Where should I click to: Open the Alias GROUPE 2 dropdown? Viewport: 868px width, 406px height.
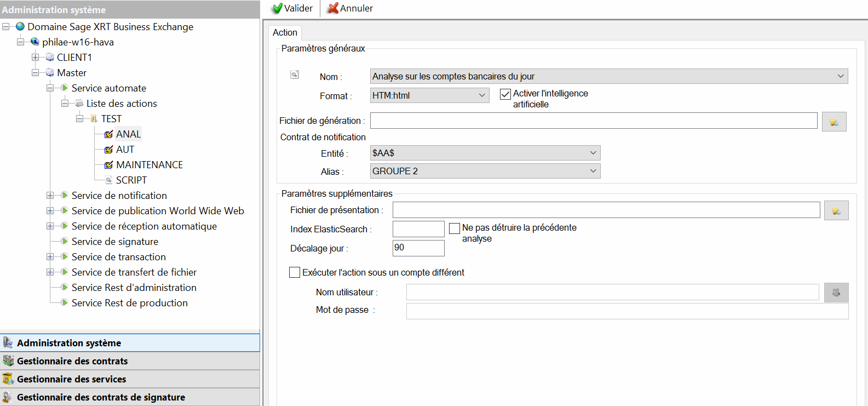click(593, 171)
